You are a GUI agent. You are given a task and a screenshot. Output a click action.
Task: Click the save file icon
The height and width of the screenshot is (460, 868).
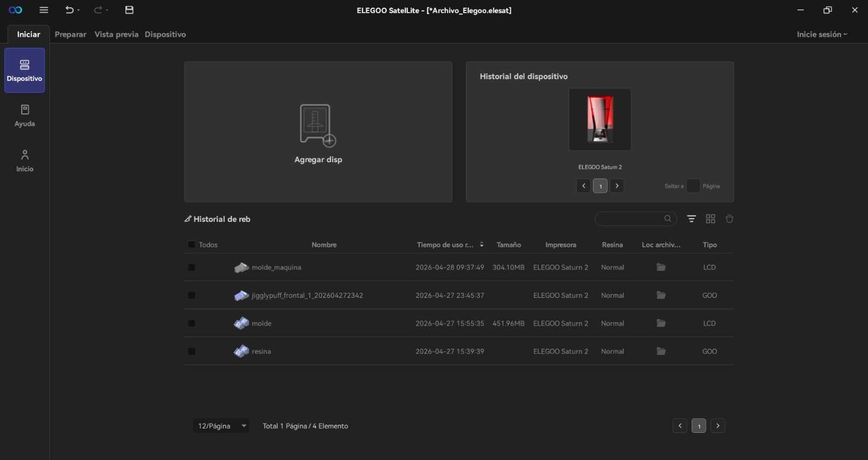click(129, 10)
